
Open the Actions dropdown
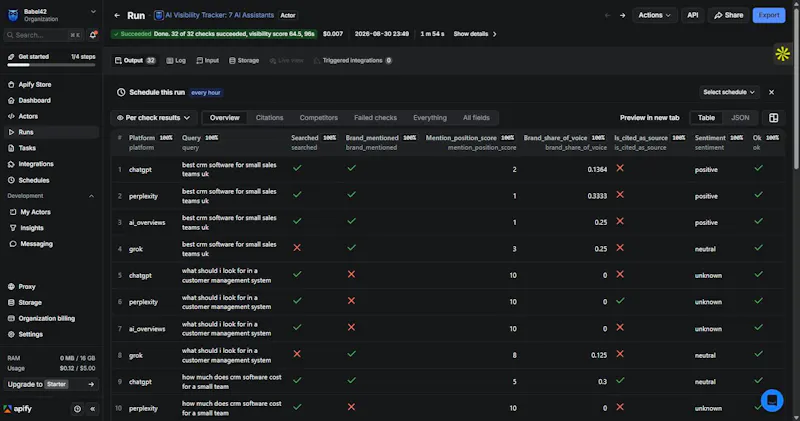[x=655, y=15]
